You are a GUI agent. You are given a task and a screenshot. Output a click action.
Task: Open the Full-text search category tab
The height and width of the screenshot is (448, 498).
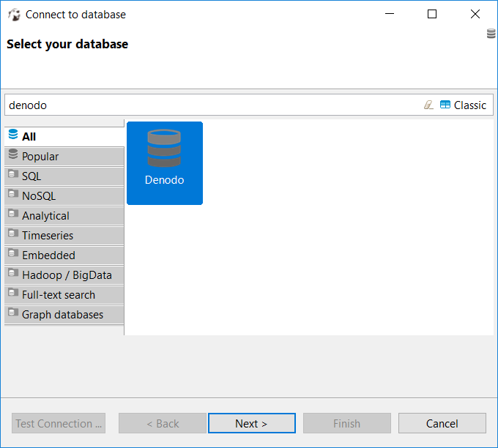(64, 295)
